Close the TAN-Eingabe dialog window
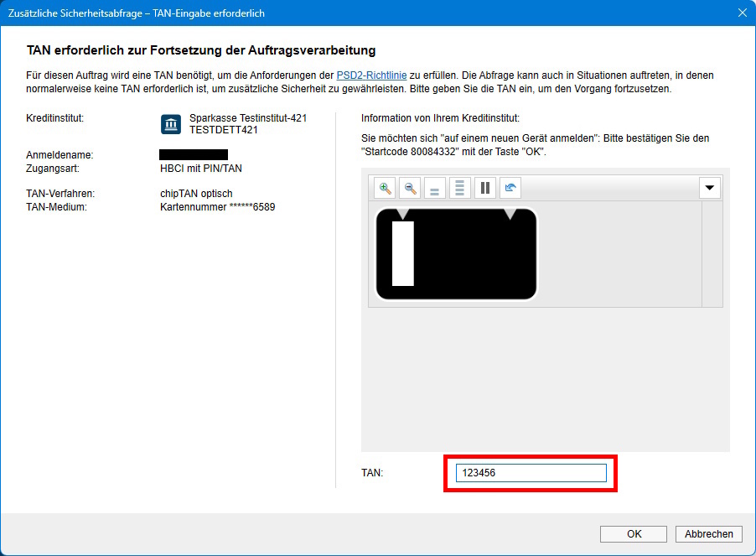756x556 pixels. [x=742, y=13]
